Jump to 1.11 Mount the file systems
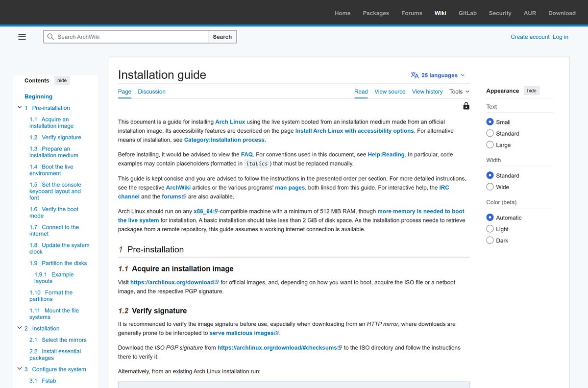588x388 pixels. (x=54, y=314)
